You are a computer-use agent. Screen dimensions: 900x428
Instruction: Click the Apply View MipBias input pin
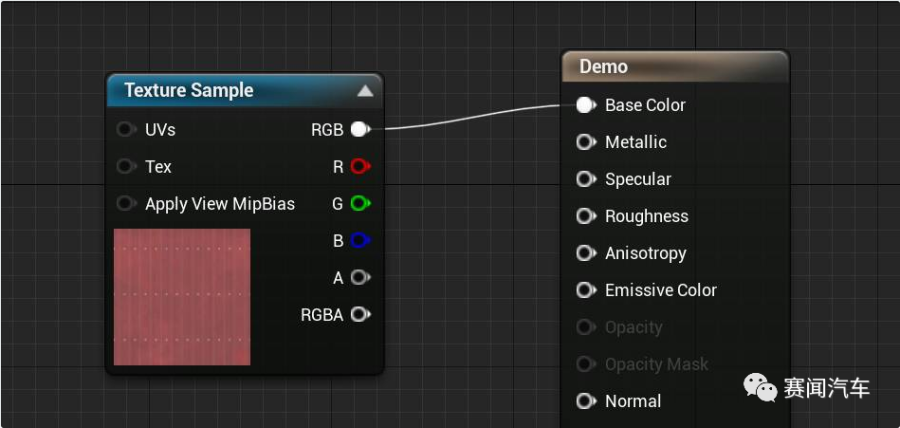click(x=126, y=203)
